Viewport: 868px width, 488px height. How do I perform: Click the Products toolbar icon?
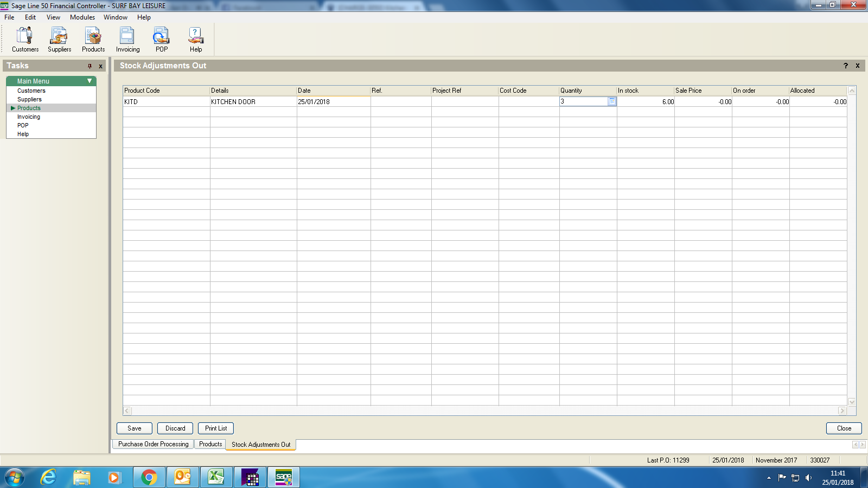click(x=93, y=40)
